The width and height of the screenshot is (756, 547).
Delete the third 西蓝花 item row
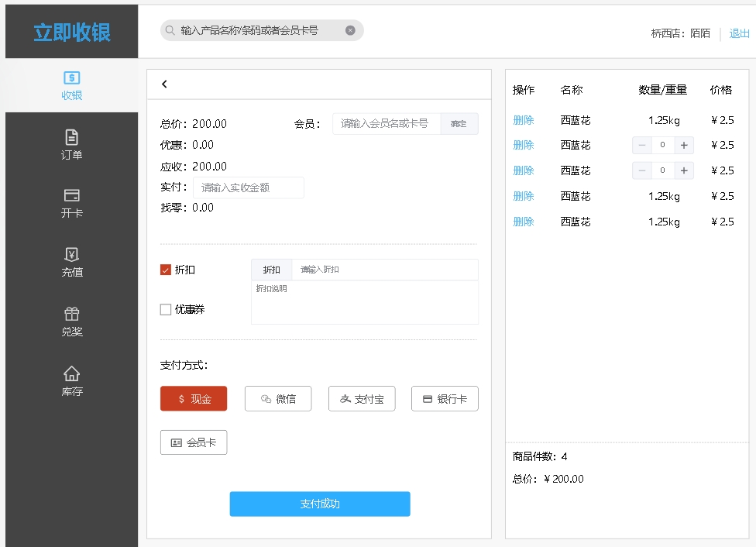[x=523, y=170]
